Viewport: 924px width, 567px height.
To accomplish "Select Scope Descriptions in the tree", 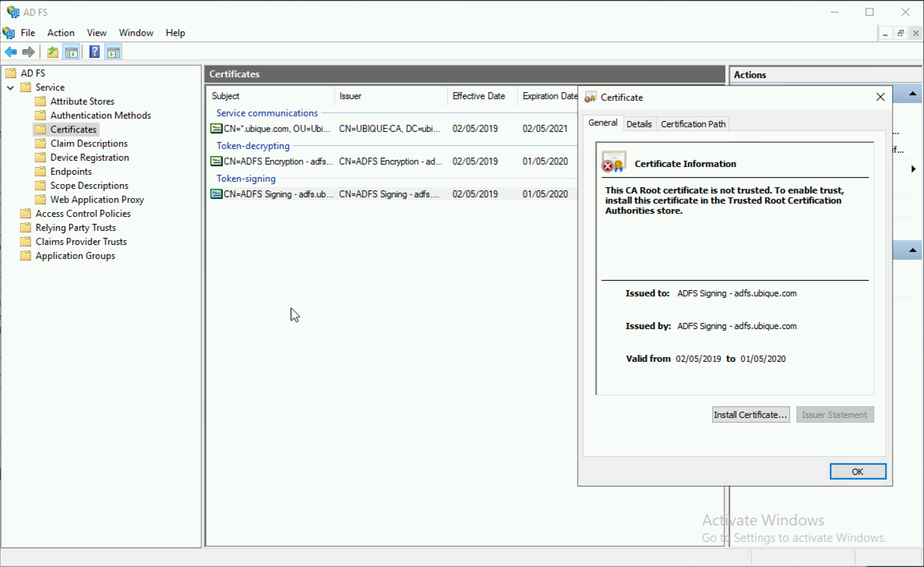I will pos(89,186).
